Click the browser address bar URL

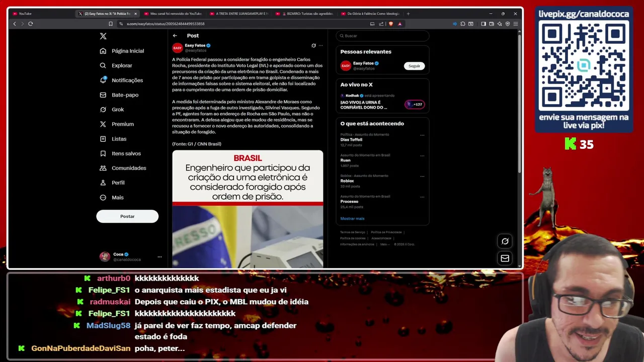click(x=166, y=24)
